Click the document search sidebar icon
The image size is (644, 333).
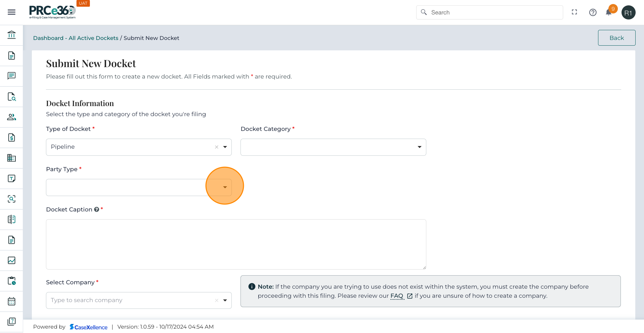(x=11, y=97)
